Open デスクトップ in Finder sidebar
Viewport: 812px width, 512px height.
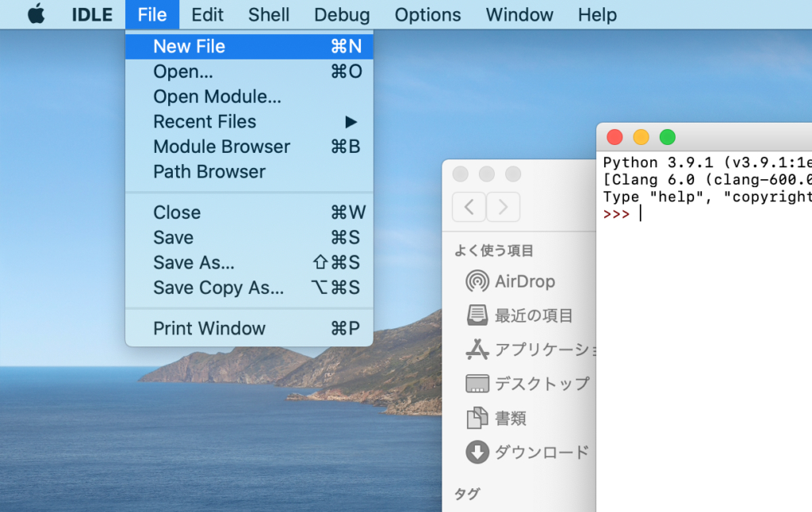pos(527,384)
